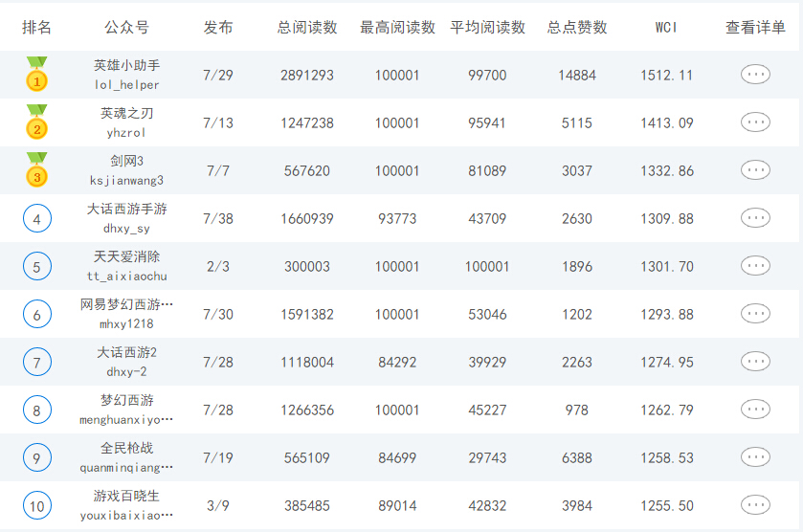
Task: Sort by 总阅读数 column header
Action: click(307, 27)
